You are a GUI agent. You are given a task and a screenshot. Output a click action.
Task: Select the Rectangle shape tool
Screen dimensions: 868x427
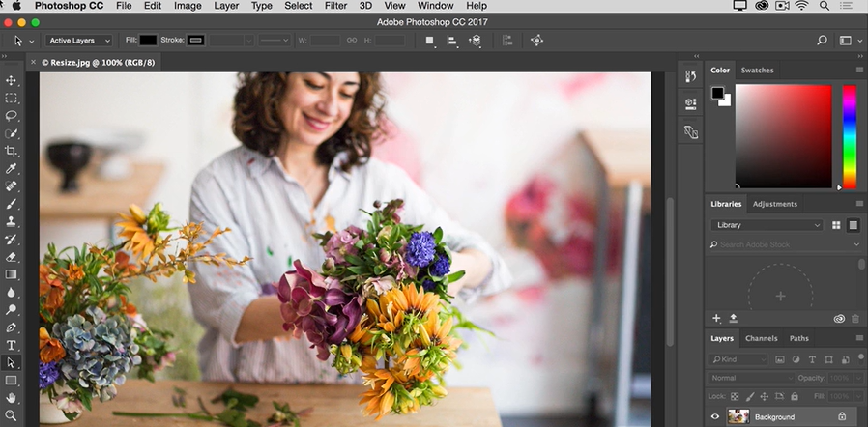click(11, 381)
